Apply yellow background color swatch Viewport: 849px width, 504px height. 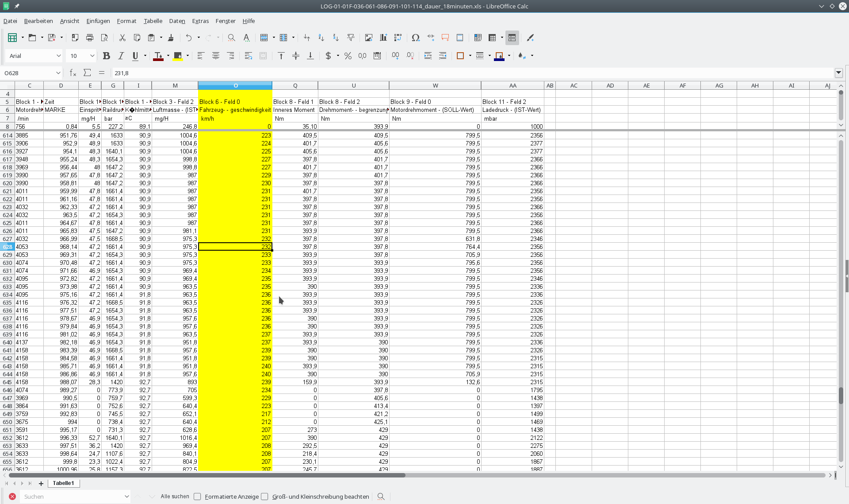click(x=178, y=56)
